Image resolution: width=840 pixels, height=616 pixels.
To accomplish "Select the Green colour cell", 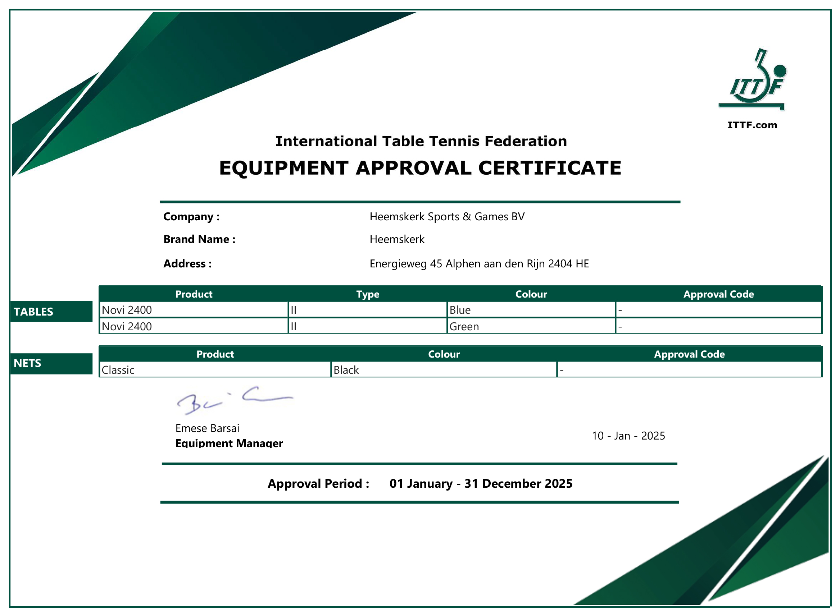I will click(x=531, y=326).
